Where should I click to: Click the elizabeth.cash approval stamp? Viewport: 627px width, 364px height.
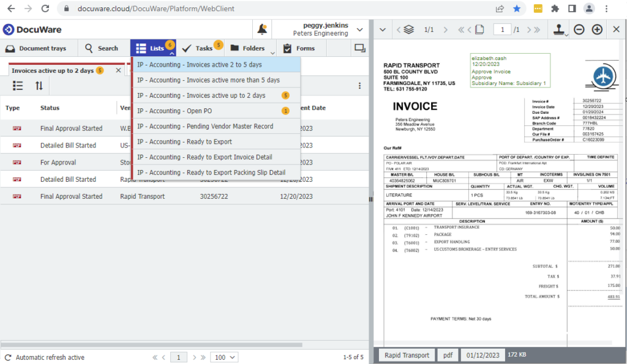coord(510,70)
